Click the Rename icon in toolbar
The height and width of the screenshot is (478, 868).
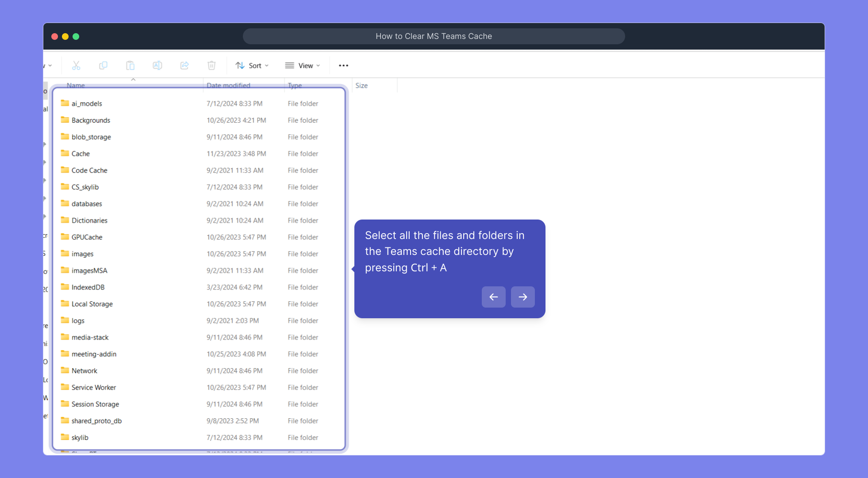tap(157, 66)
